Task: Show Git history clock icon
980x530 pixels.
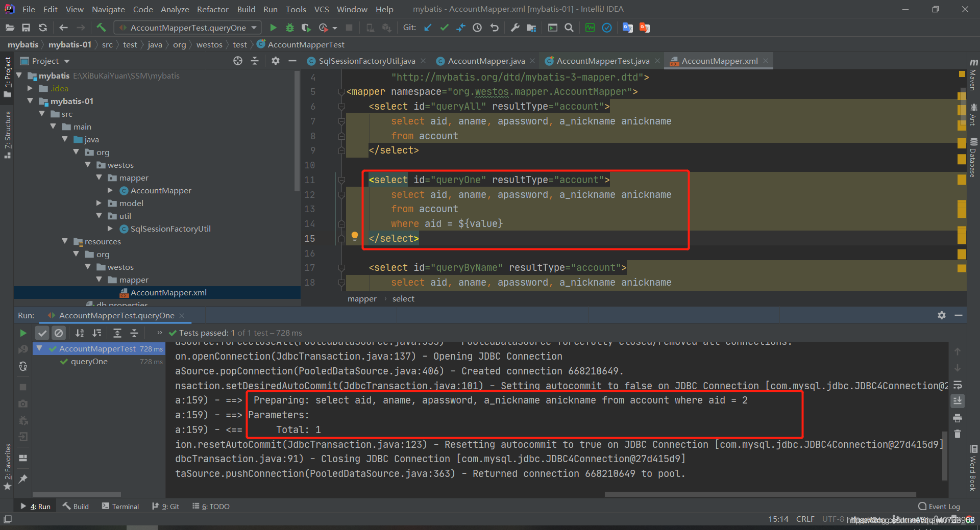Action: pyautogui.click(x=477, y=28)
